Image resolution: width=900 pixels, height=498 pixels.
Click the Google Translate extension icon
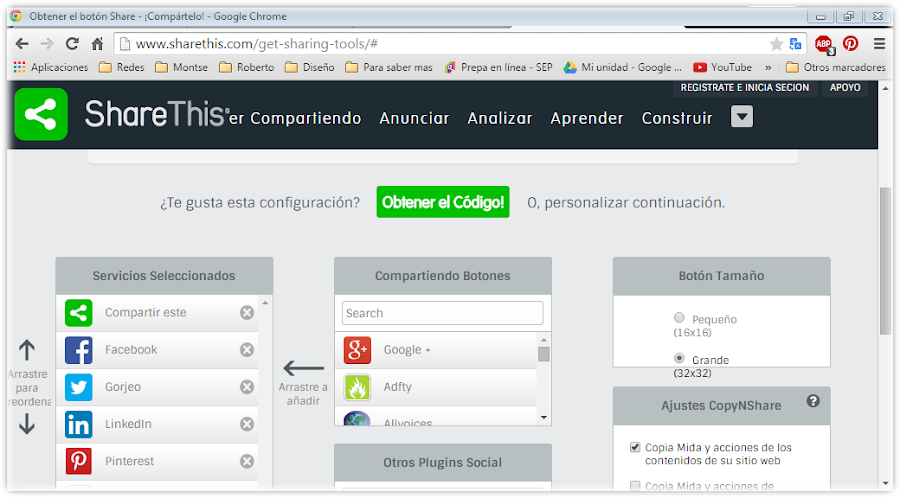pyautogui.click(x=796, y=44)
